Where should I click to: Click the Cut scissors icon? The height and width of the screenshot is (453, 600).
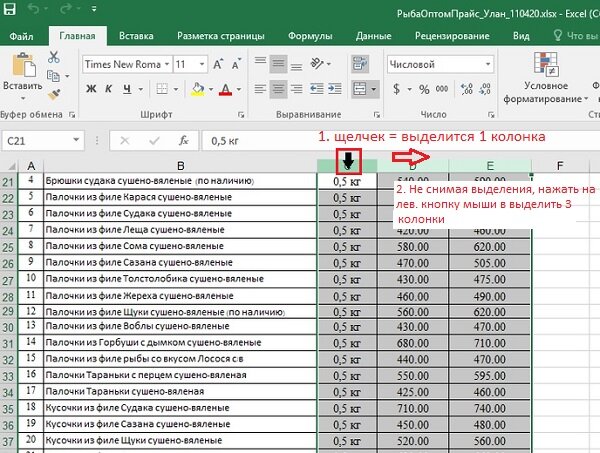(x=54, y=57)
